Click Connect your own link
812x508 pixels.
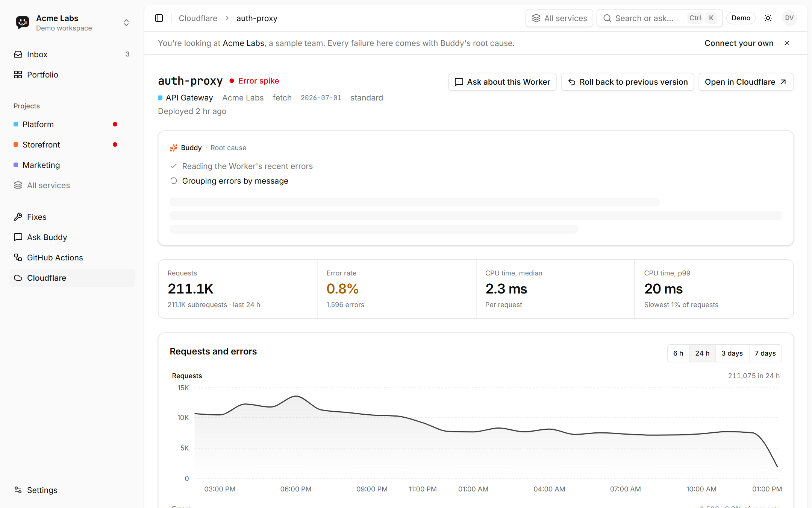739,43
